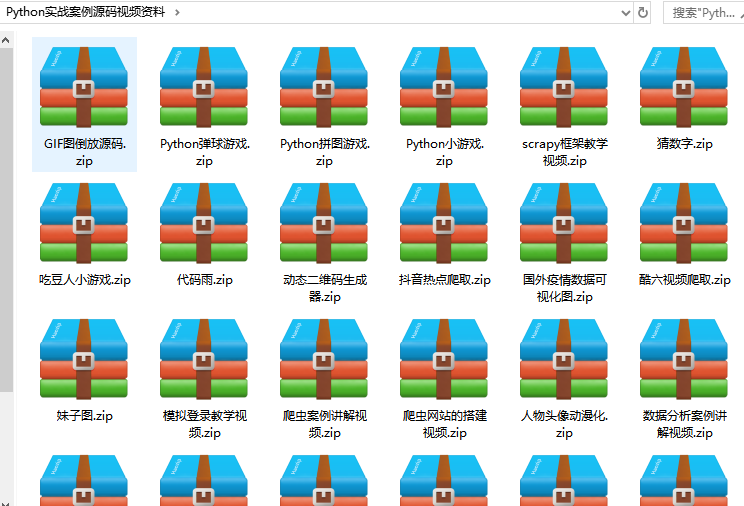The width and height of the screenshot is (744, 506).
Task: Click the 爬虫案例讲解视频.zip file name
Action: coord(325,424)
